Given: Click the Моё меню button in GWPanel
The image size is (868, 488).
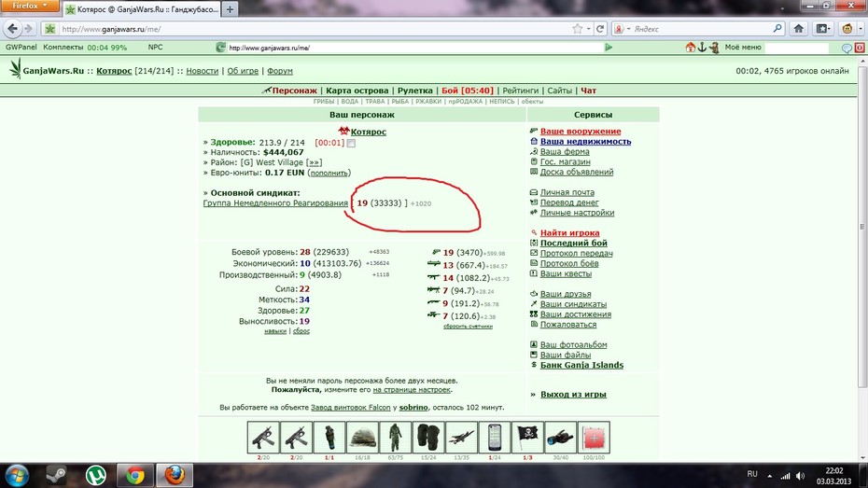Looking at the screenshot, I should click(x=743, y=48).
